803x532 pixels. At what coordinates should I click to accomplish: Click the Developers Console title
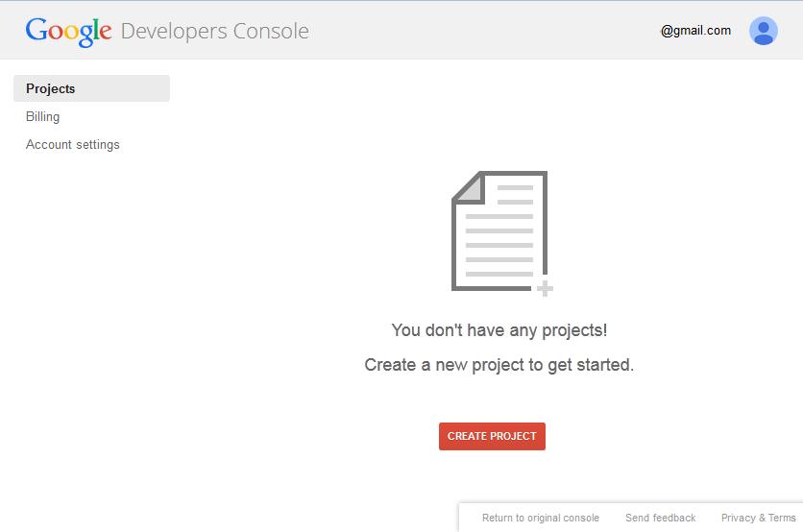(215, 32)
